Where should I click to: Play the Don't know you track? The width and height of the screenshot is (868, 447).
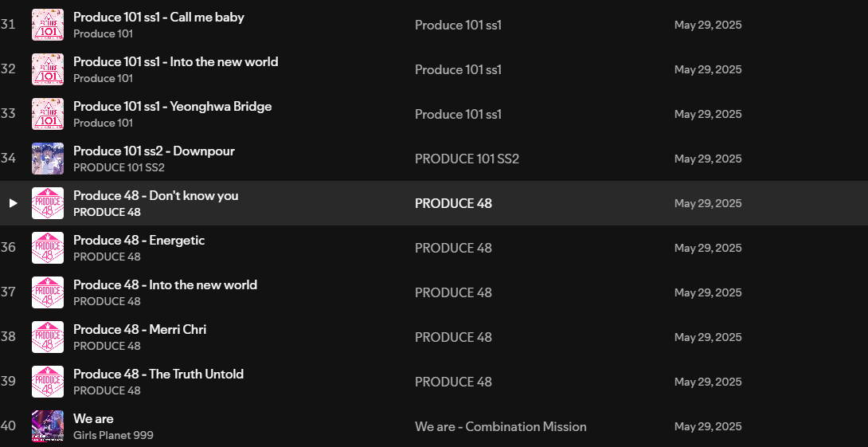(x=14, y=203)
